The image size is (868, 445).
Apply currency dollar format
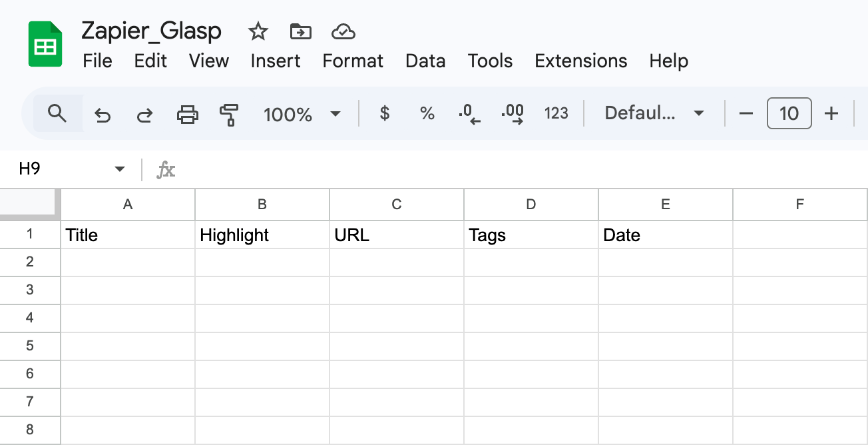tap(384, 114)
